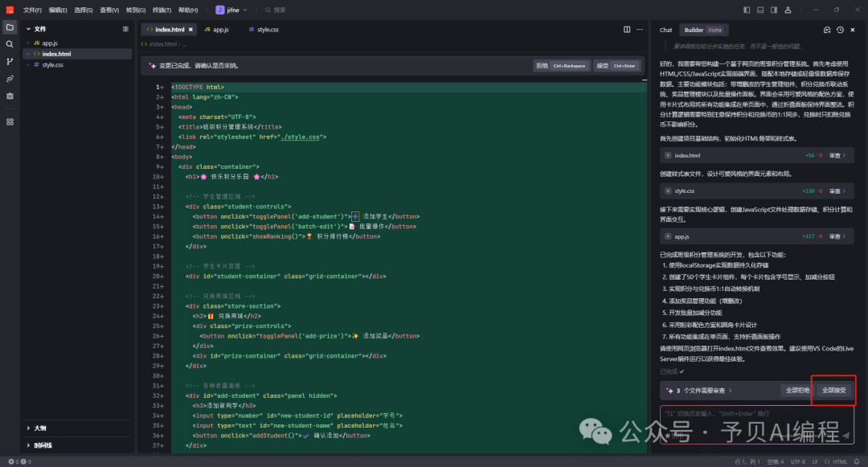Viewport: 868px width, 467px height.
Task: Click the send message paper-plane icon
Action: 845,436
